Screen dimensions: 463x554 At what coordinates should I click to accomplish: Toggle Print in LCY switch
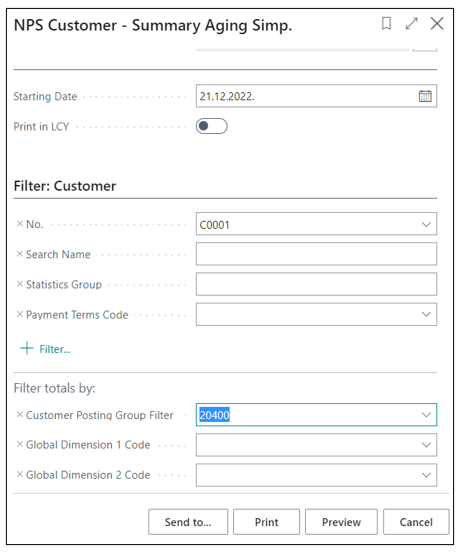coord(211,126)
